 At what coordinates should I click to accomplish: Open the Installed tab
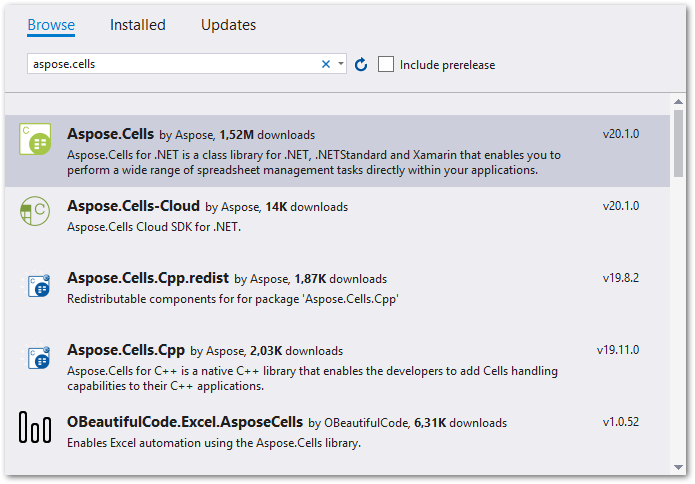(138, 25)
